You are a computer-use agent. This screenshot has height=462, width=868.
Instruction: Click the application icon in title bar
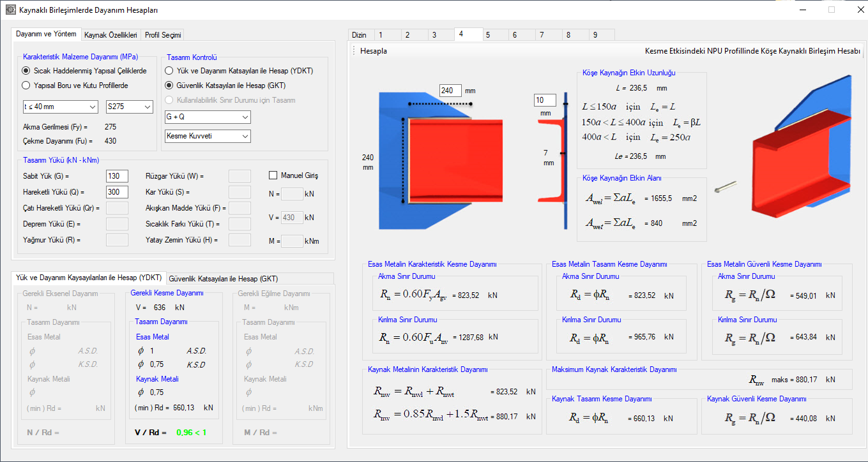[x=10, y=10]
